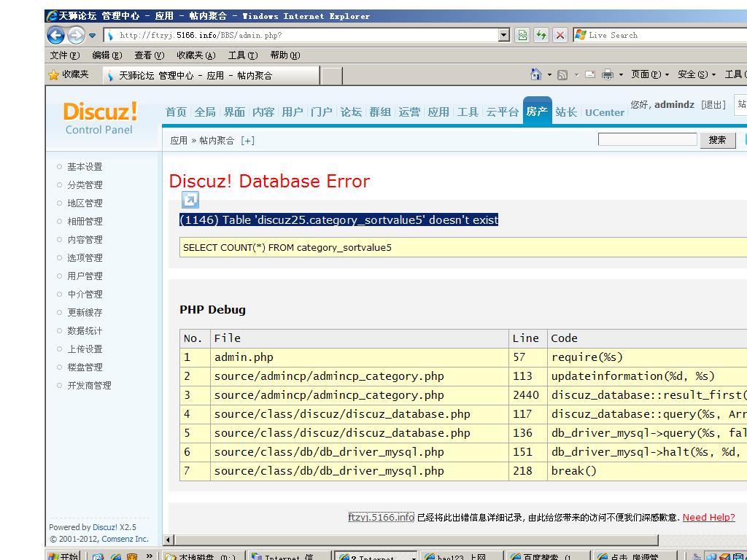
Task: Switch to the 用户 admin tab
Action: click(293, 112)
